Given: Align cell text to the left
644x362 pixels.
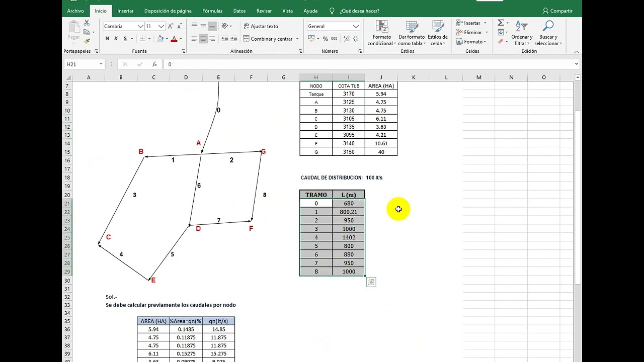Looking at the screenshot, I should pos(194,39).
